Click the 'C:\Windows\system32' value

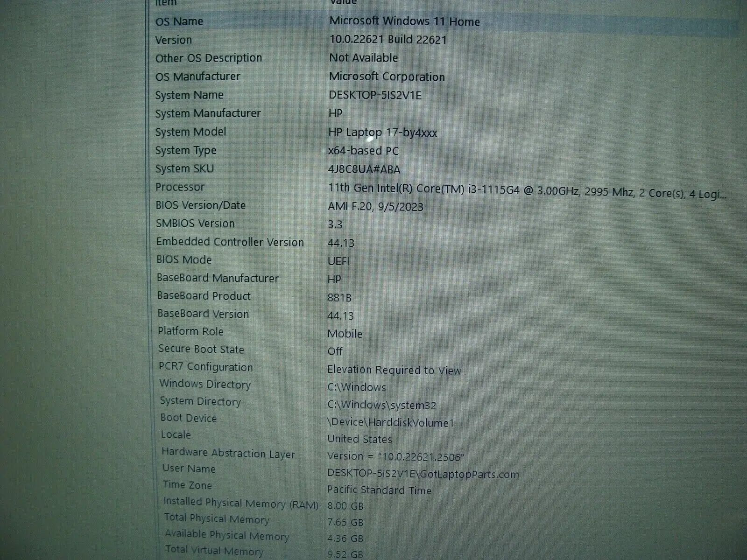pyautogui.click(x=382, y=405)
